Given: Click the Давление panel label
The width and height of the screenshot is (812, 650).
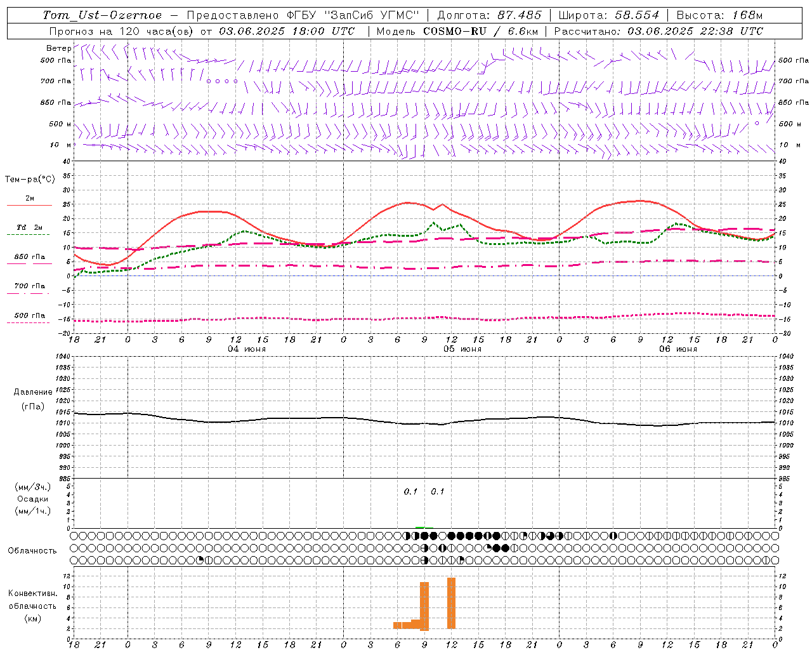Looking at the screenshot, I should (33, 392).
